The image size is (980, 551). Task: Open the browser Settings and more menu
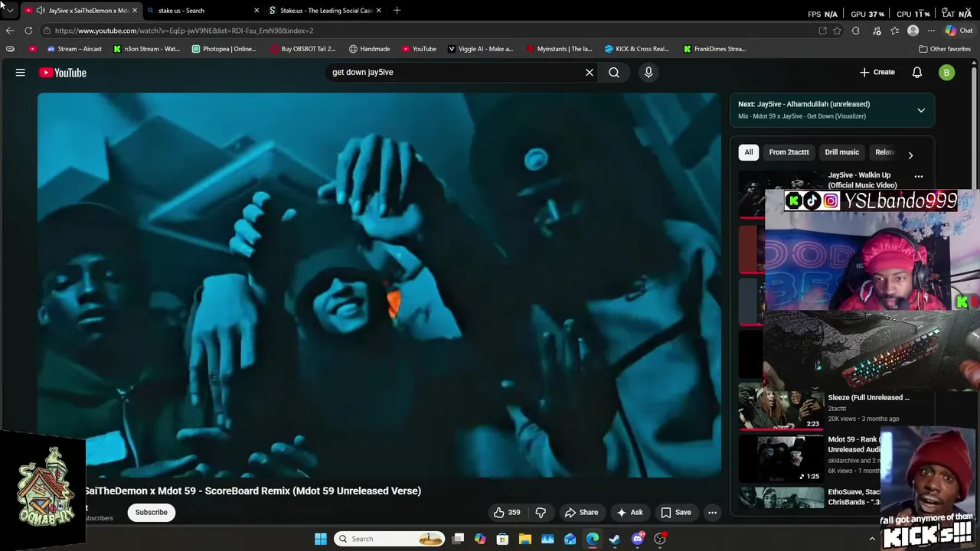click(931, 31)
